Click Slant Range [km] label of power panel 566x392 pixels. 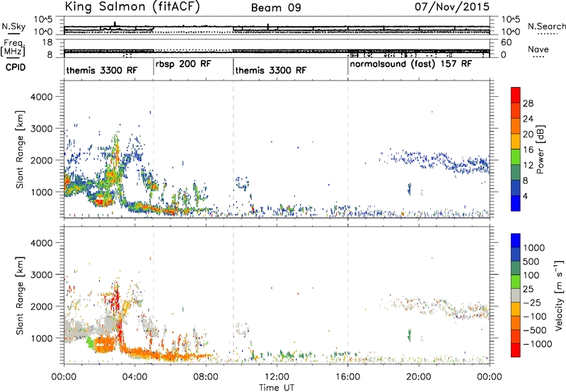(20, 149)
